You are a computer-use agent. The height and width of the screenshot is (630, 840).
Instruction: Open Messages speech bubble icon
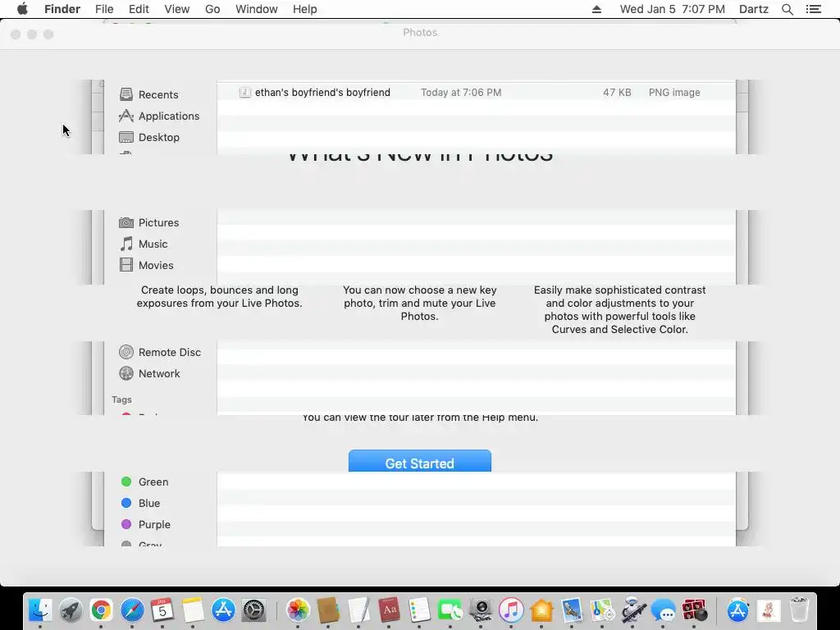point(664,609)
